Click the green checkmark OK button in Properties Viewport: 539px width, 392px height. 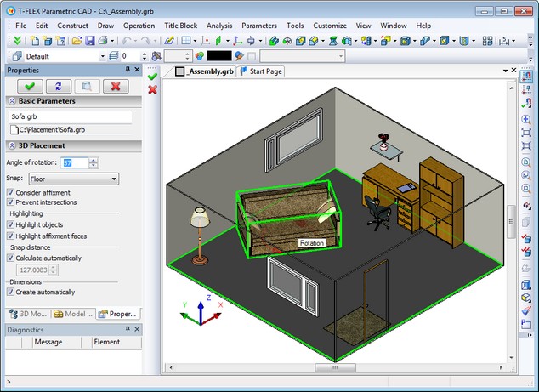[30, 86]
